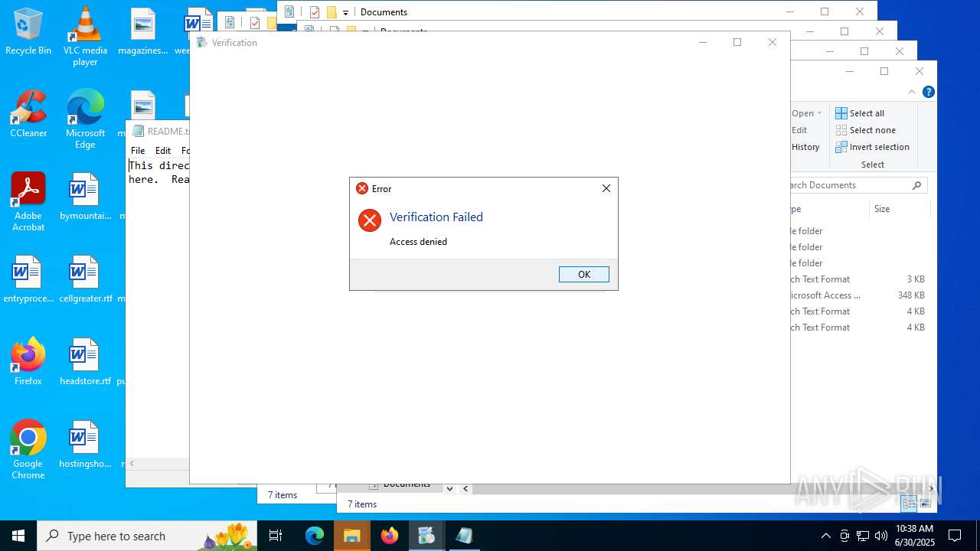The image size is (980, 551).
Task: Open the File menu in Notepad
Action: pyautogui.click(x=138, y=151)
